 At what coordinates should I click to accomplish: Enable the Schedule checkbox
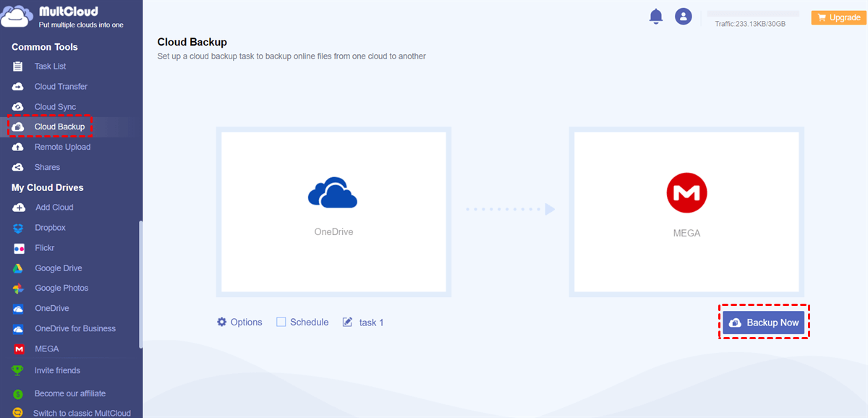click(281, 322)
